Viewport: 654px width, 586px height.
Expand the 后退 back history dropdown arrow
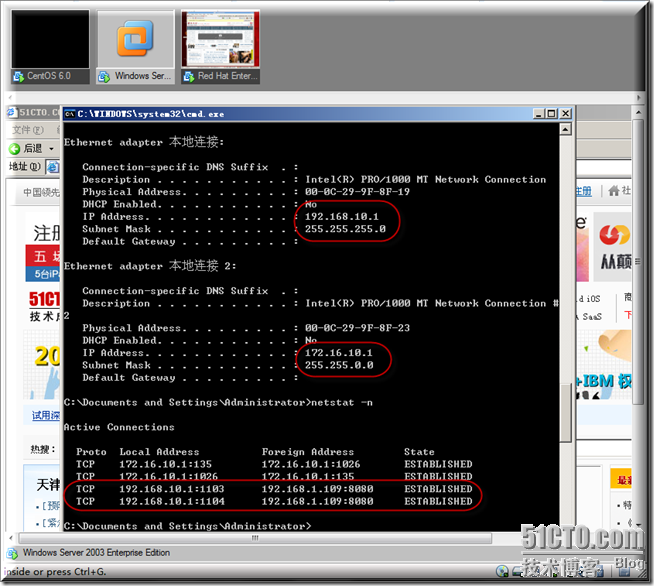pos(51,149)
